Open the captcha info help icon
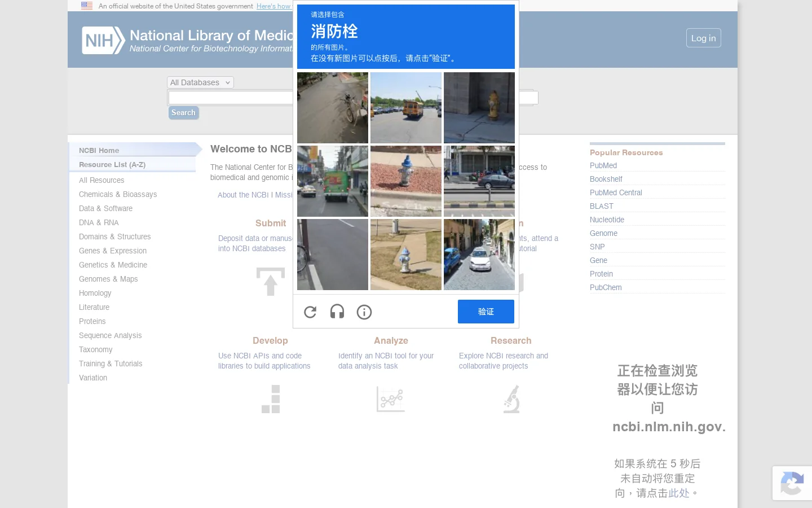Viewport: 812px width, 508px height. (364, 312)
